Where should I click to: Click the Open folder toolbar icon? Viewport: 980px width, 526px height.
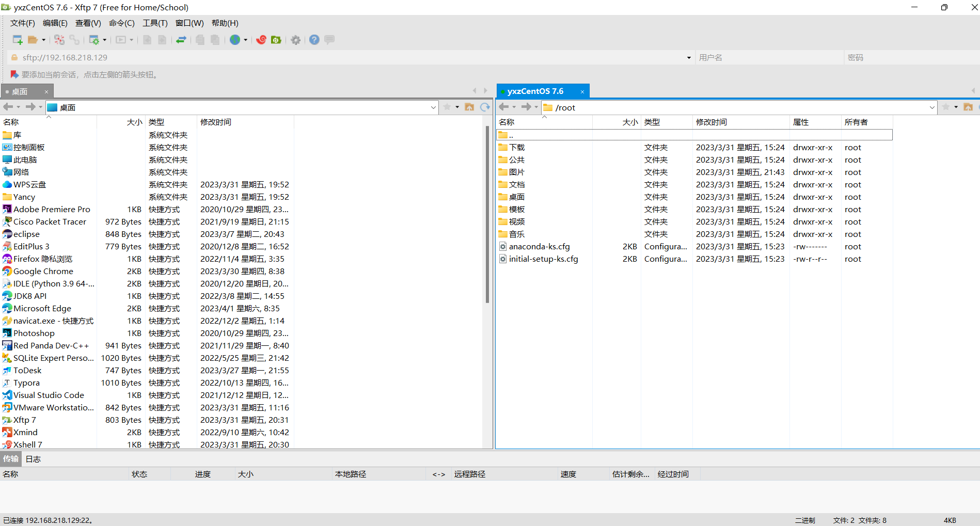[x=33, y=40]
